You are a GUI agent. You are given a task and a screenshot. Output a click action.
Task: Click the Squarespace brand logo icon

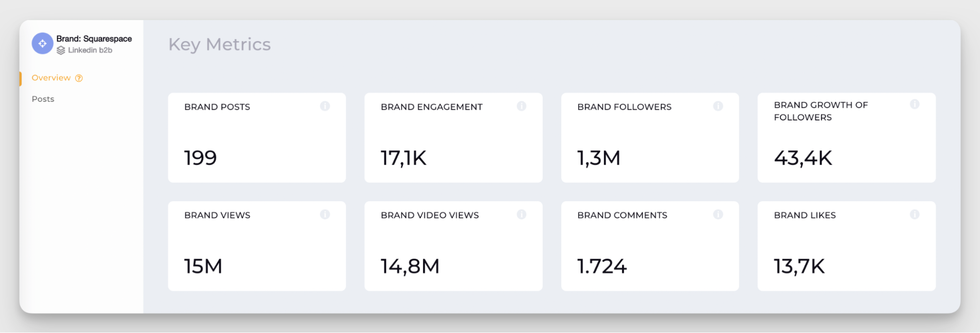[x=43, y=44]
